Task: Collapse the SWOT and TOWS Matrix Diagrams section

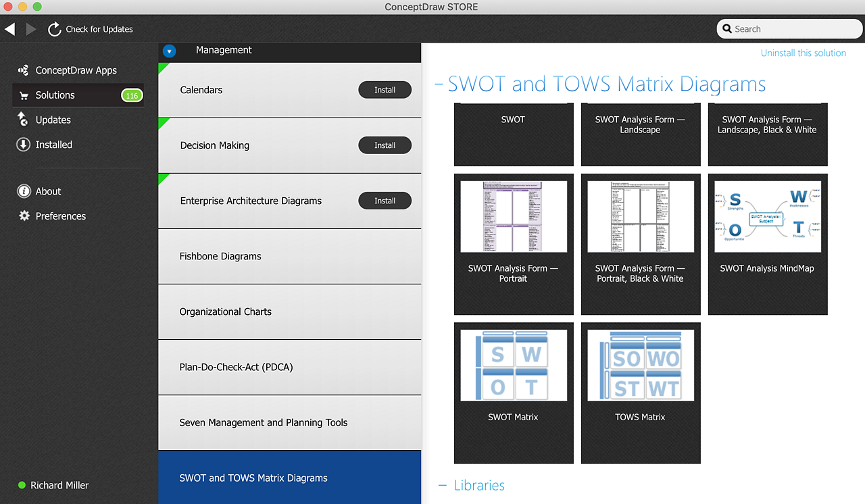Action: (439, 84)
